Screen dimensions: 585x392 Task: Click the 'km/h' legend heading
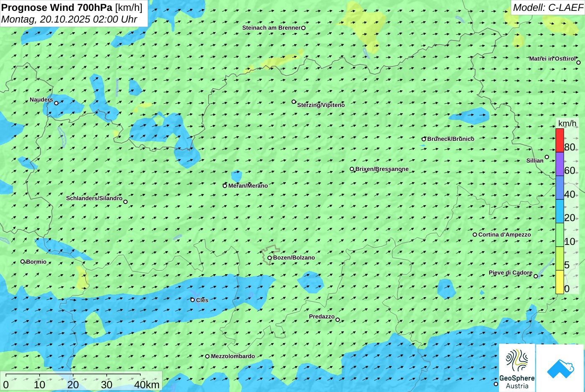567,123
